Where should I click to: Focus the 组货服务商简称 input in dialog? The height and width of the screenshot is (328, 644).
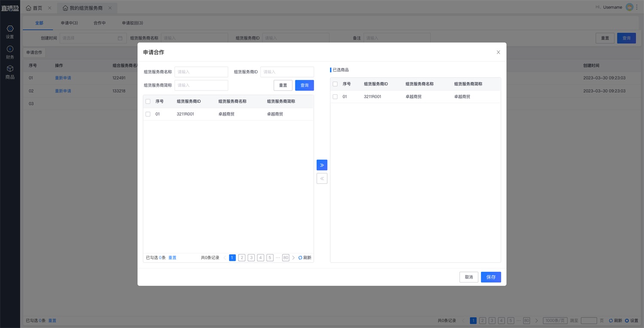tap(201, 85)
